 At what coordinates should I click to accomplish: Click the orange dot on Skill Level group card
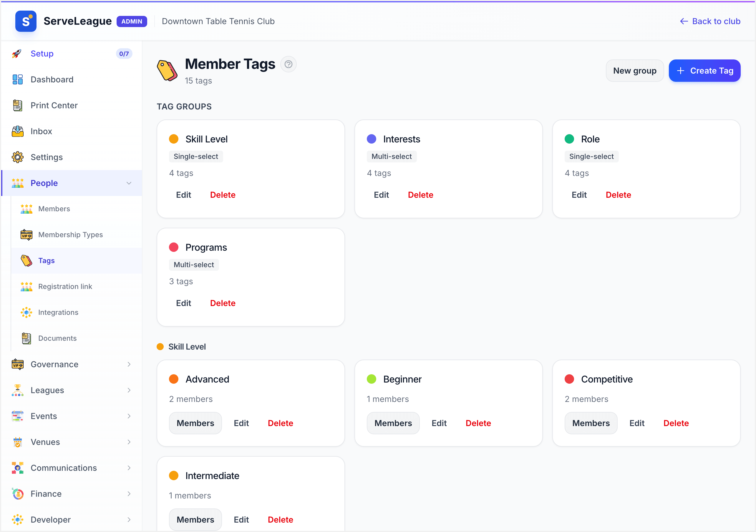click(x=173, y=139)
